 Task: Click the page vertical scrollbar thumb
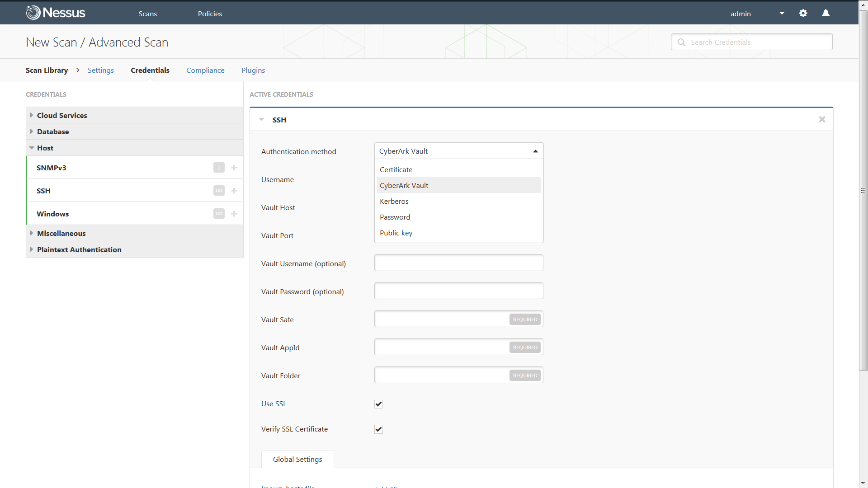[863, 190]
